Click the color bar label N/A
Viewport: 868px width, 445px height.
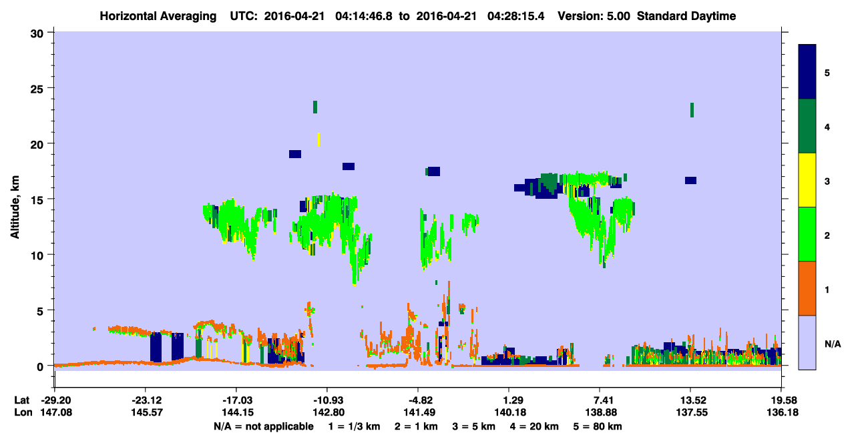click(833, 344)
